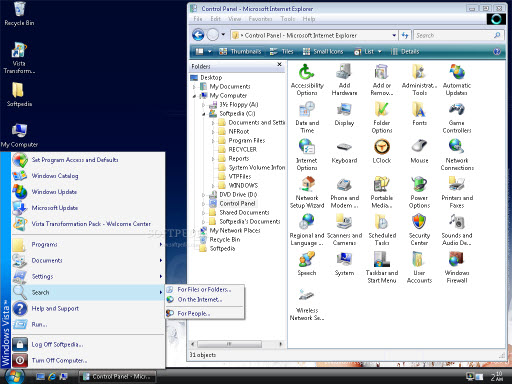Open Date and Time icon
Screen dimensions: 512x384
(307, 117)
